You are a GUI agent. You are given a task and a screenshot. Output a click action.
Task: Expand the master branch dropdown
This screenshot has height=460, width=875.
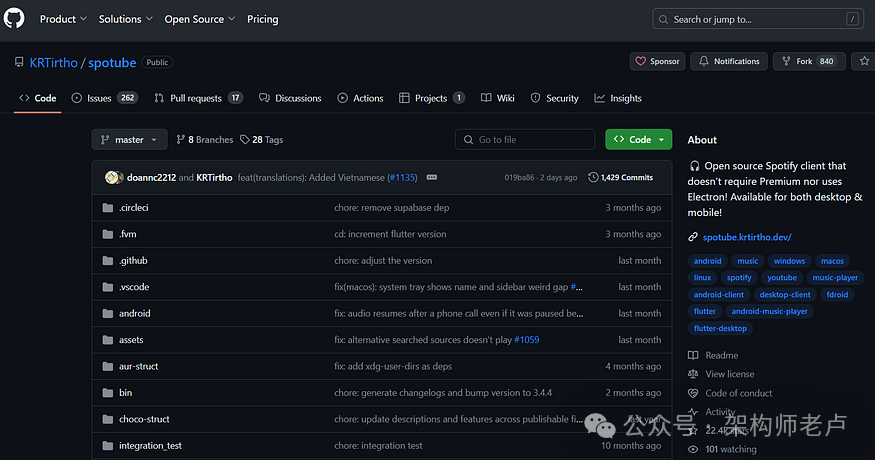(x=129, y=140)
